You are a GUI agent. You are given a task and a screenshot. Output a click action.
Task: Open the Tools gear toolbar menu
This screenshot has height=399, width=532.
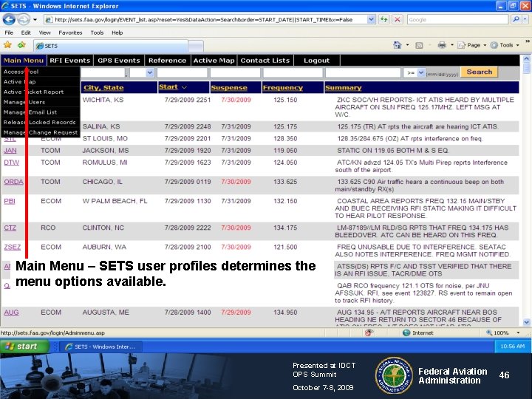(x=505, y=45)
